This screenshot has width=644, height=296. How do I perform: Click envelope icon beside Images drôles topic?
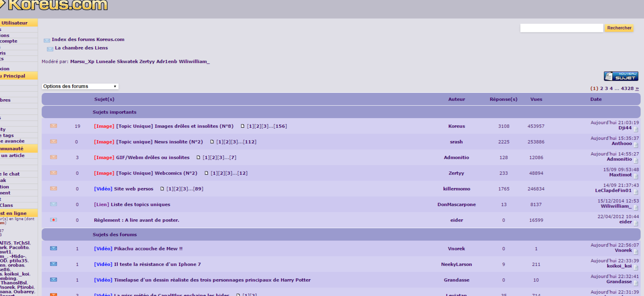53,126
